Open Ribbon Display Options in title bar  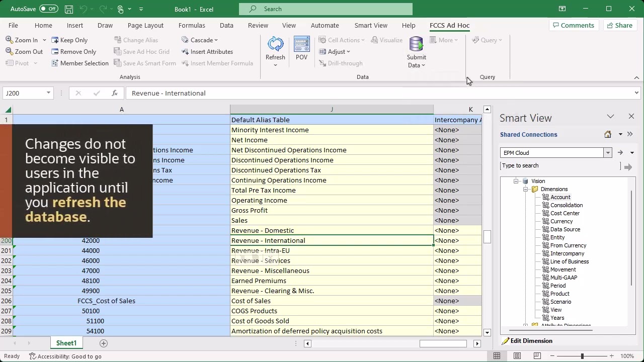562,9
